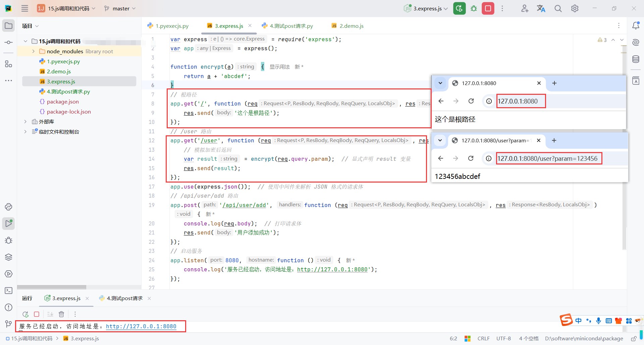Toggle file read-only lock in status bar

(x=634, y=339)
